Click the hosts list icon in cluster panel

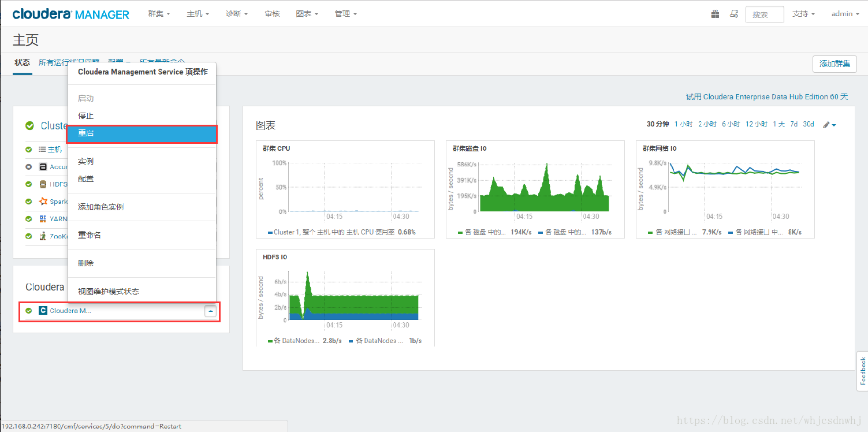(43, 150)
